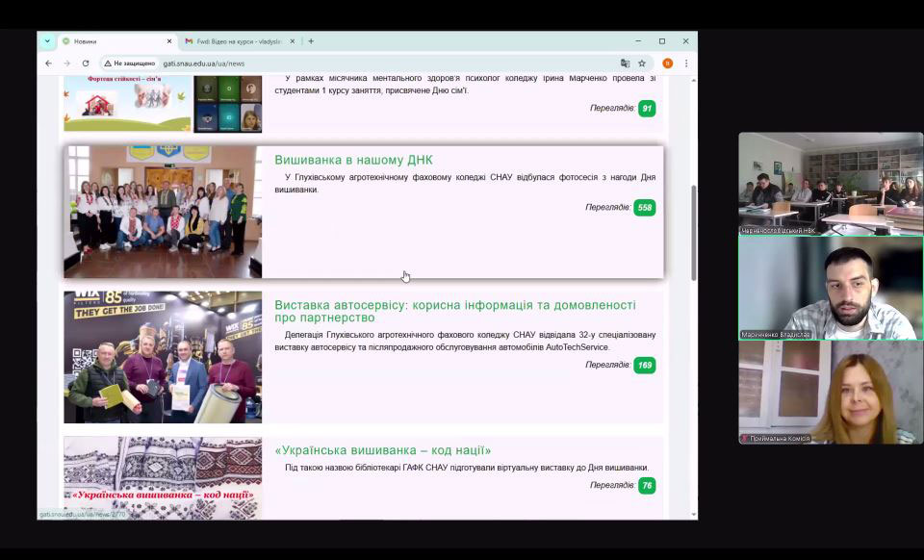Viewport: 924px width, 560px height.
Task: Click the 169 views badge
Action: (x=645, y=365)
